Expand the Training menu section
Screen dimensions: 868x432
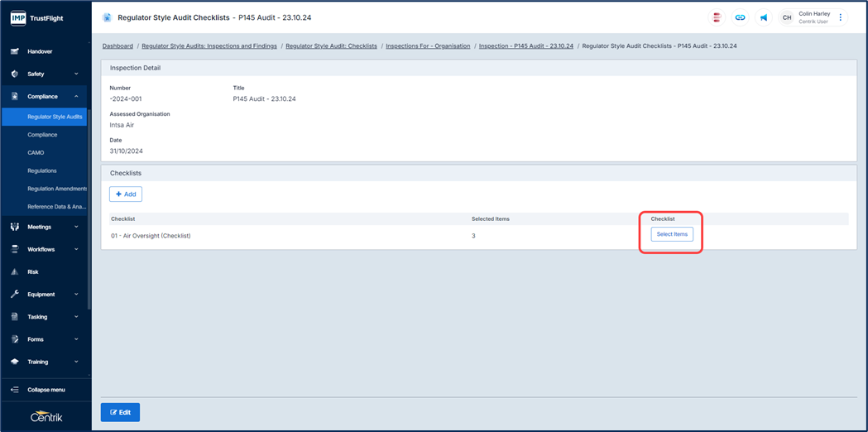45,362
